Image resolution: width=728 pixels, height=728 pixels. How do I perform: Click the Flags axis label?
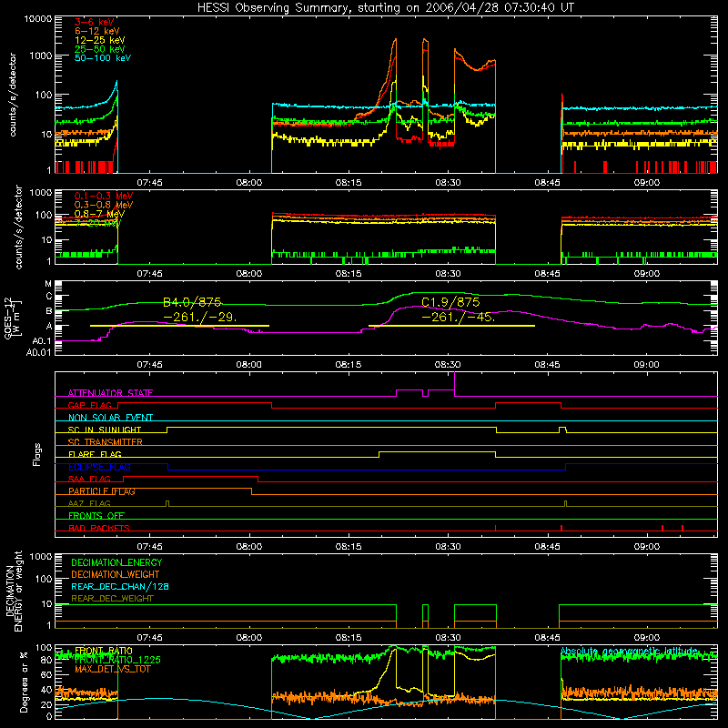tap(36, 454)
